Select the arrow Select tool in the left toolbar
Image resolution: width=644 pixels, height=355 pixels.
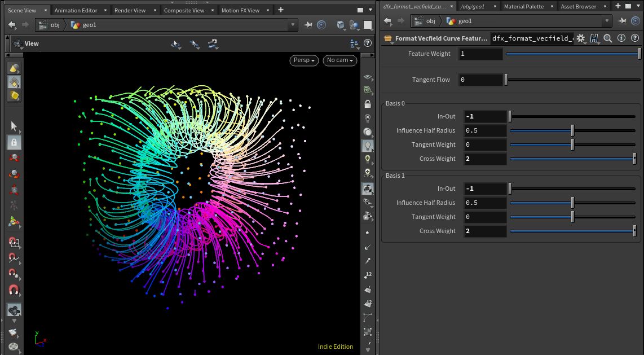(14, 126)
